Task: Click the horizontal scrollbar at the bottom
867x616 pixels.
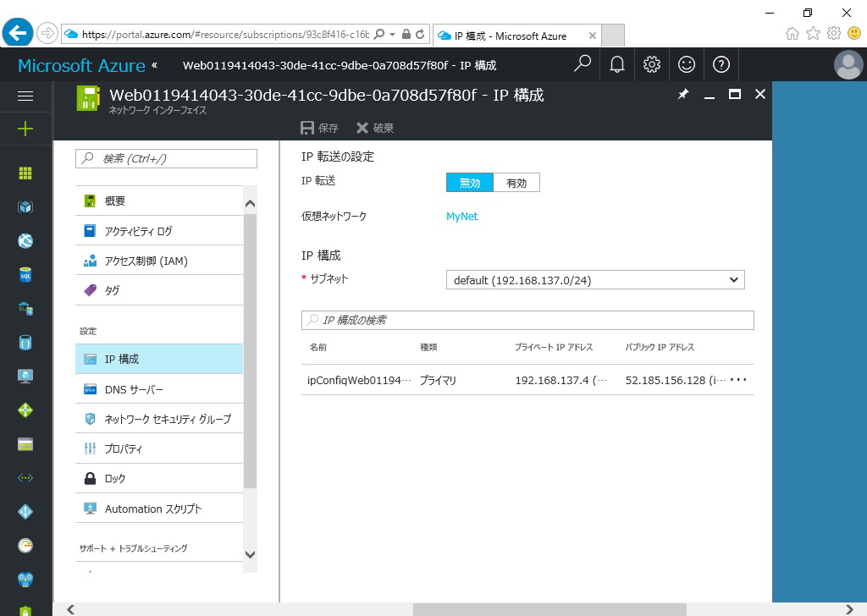Action: click(x=549, y=609)
